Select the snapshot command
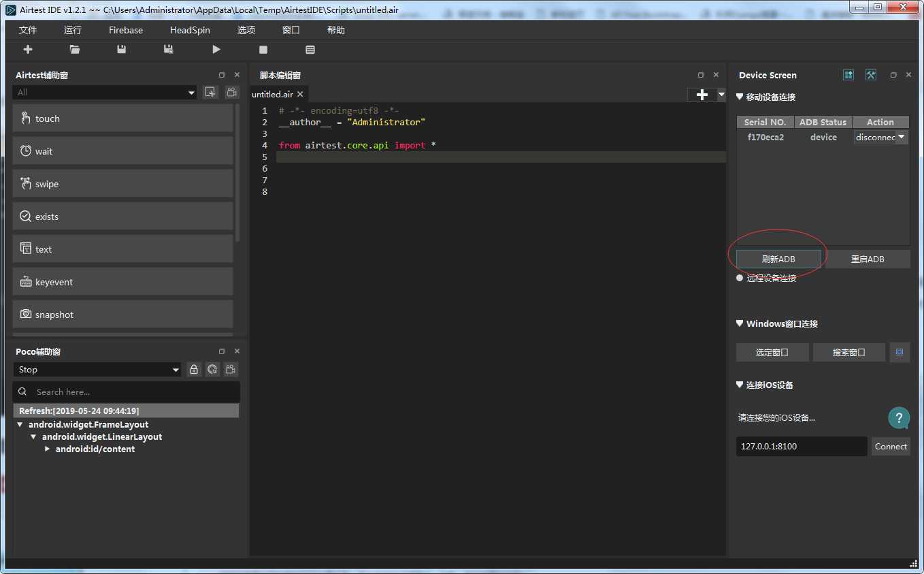This screenshot has width=924, height=574. tap(122, 315)
